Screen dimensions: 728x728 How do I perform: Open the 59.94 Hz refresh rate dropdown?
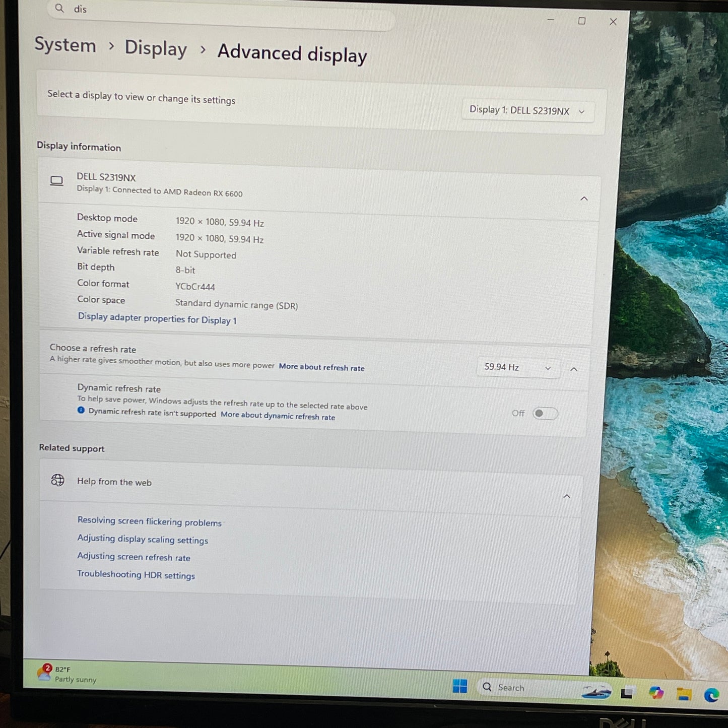518,367
